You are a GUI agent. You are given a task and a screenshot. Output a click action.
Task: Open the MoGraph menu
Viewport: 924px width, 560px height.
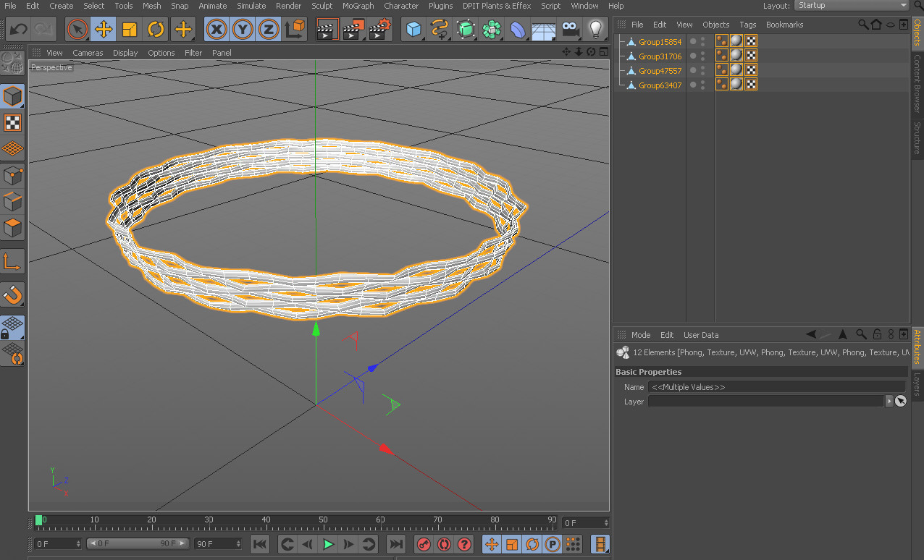(358, 6)
